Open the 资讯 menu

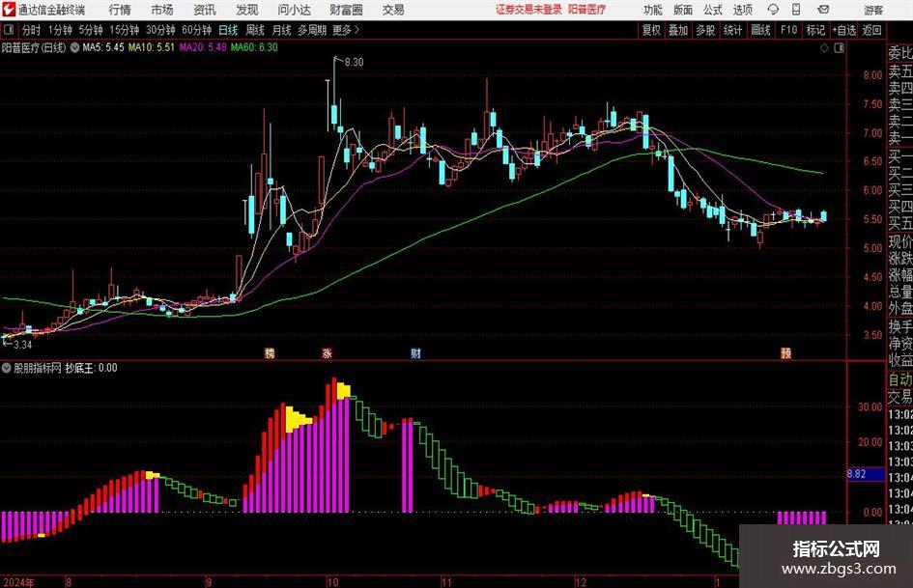(205, 10)
